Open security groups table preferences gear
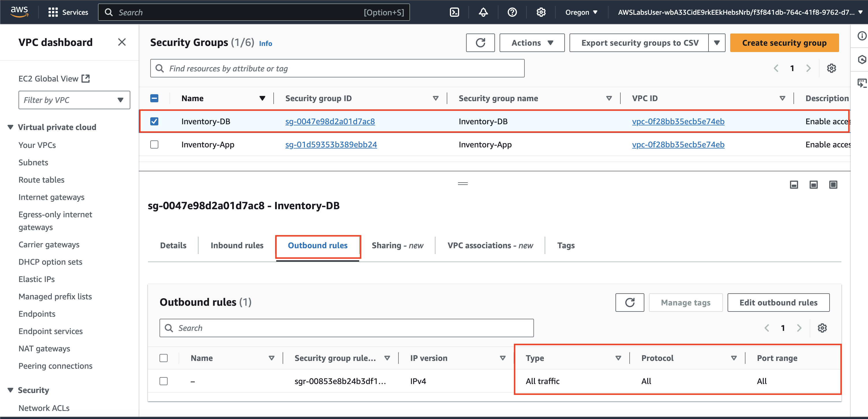 [831, 68]
